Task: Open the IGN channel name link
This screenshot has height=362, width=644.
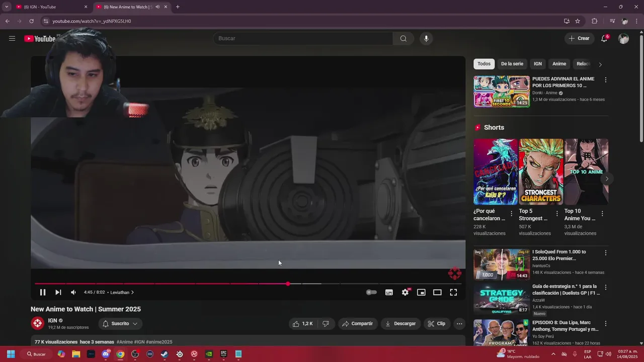Action: click(x=52, y=320)
